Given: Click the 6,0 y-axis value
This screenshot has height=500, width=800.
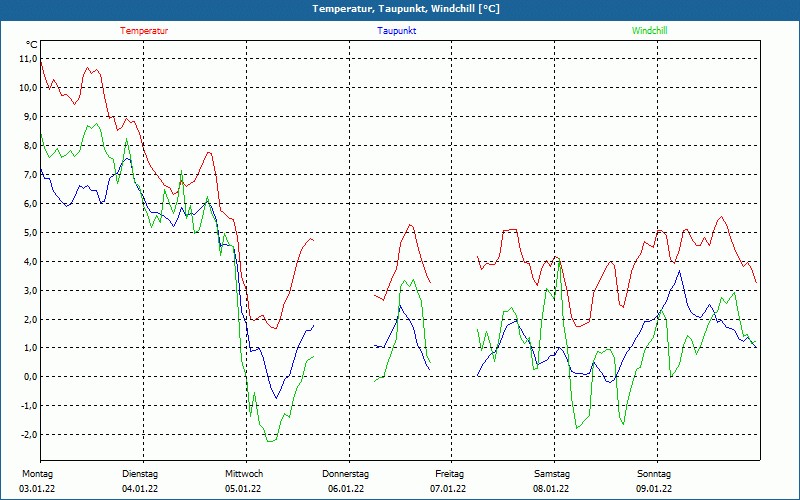Looking at the screenshot, I should tap(30, 204).
